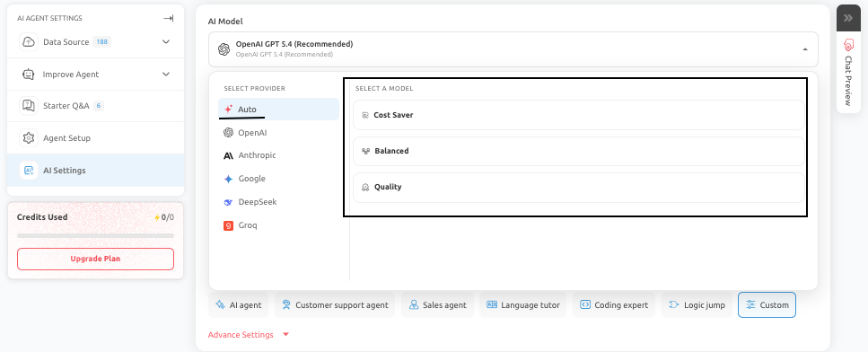Click the Balanced model icon

365,151
